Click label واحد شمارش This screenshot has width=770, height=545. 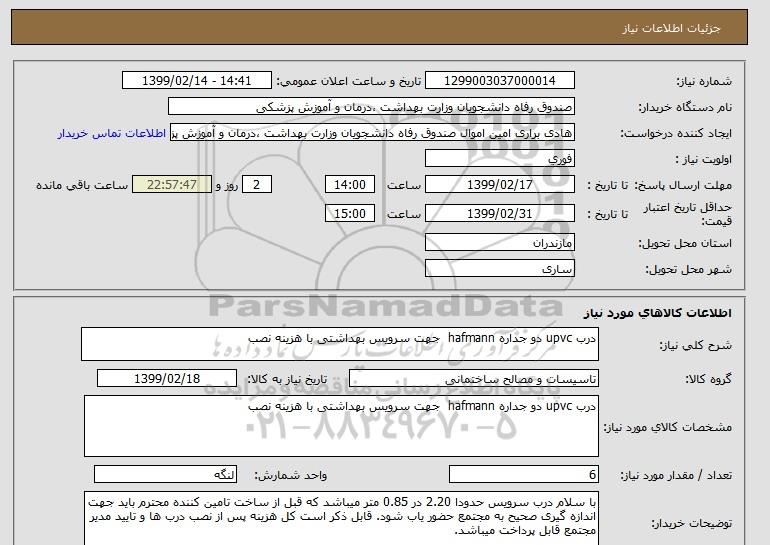291,475
